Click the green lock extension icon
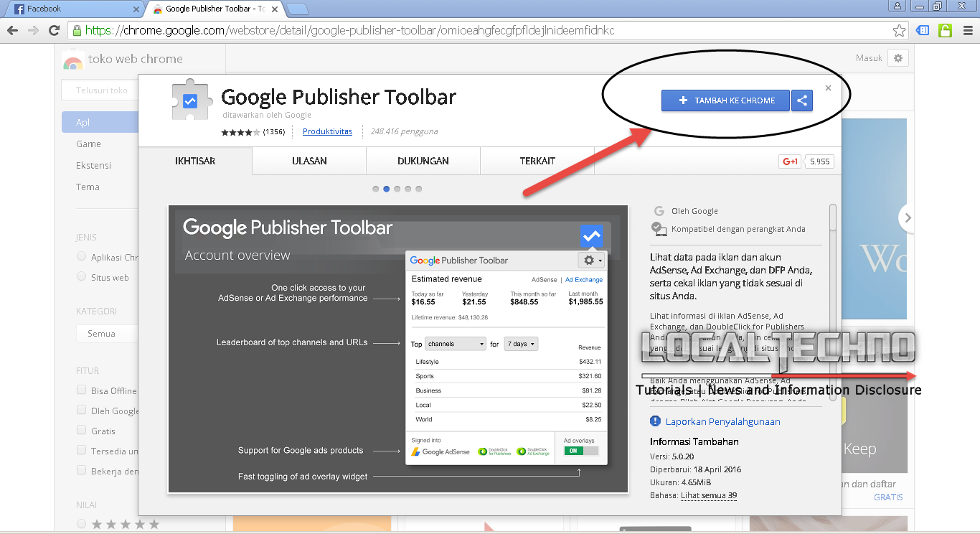The width and height of the screenshot is (980, 534). 945,31
